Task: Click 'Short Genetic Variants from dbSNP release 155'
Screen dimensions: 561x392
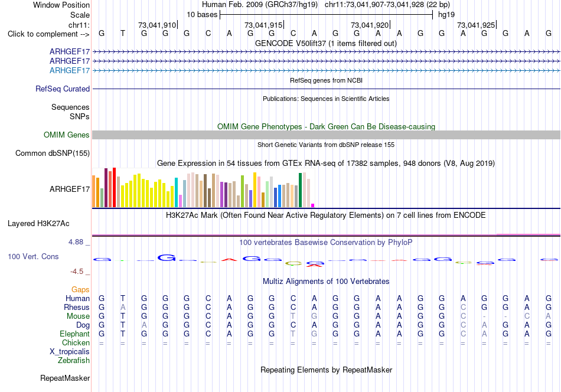Action: pyautogui.click(x=326, y=145)
